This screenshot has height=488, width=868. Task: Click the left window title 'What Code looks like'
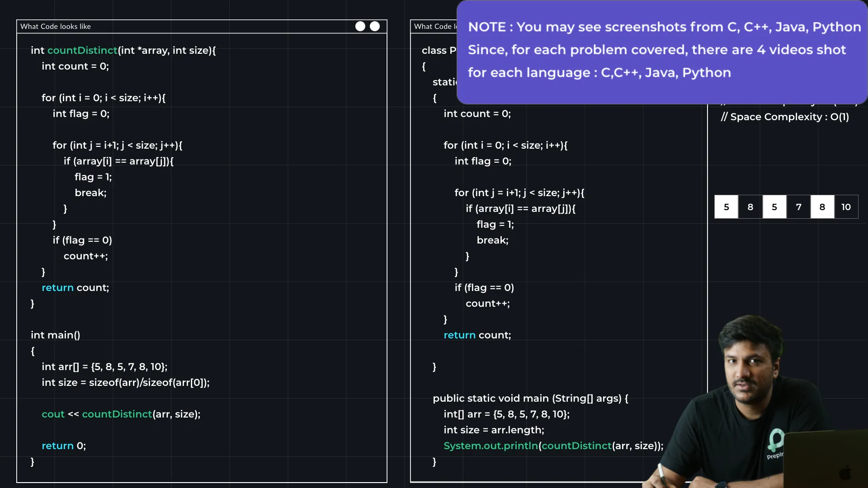point(56,26)
